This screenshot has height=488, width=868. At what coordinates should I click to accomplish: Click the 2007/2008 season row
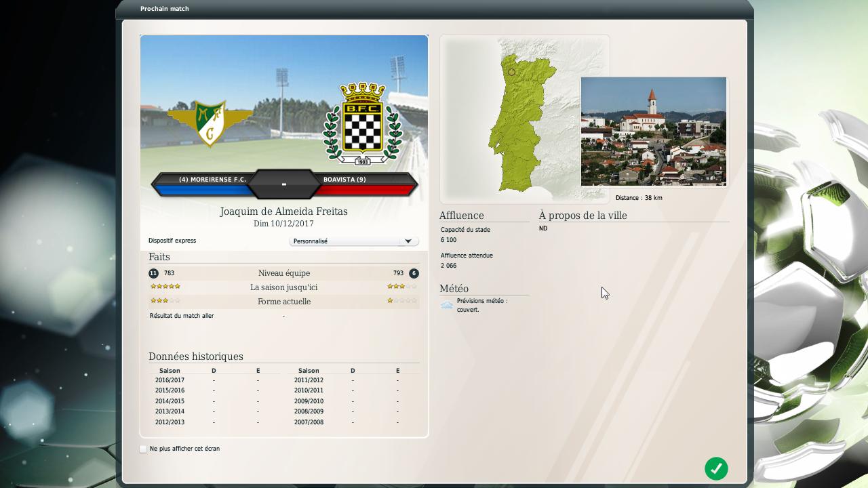pos(353,422)
